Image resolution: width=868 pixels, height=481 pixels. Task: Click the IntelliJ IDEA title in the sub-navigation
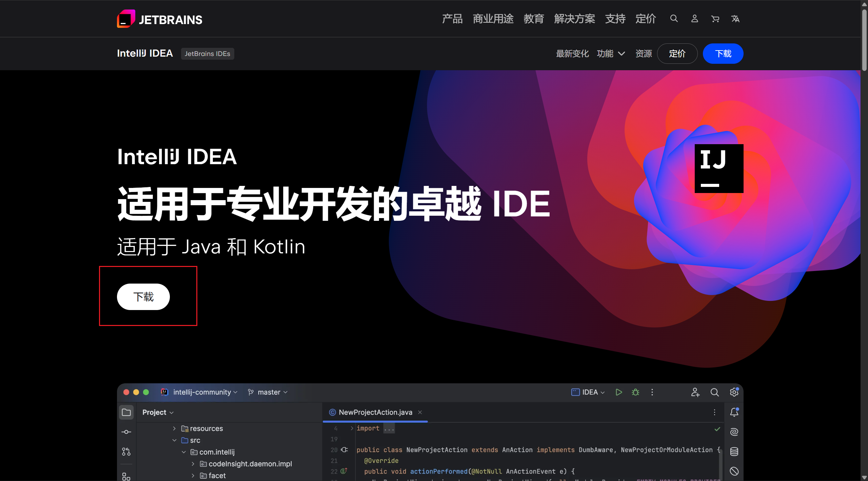[x=145, y=53]
